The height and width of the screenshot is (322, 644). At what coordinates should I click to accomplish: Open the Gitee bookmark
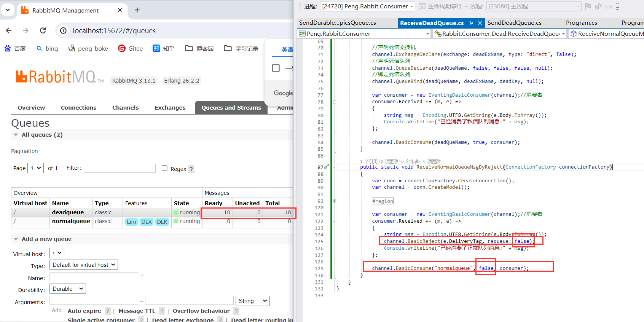tap(131, 48)
